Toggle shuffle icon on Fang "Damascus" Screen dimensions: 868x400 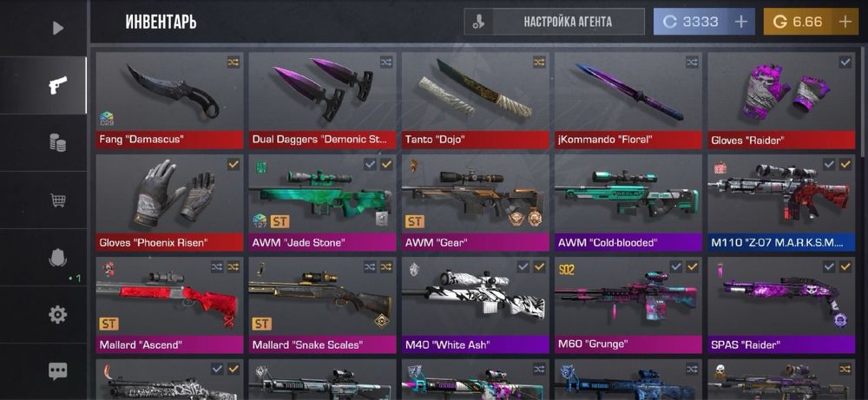pos(233,62)
